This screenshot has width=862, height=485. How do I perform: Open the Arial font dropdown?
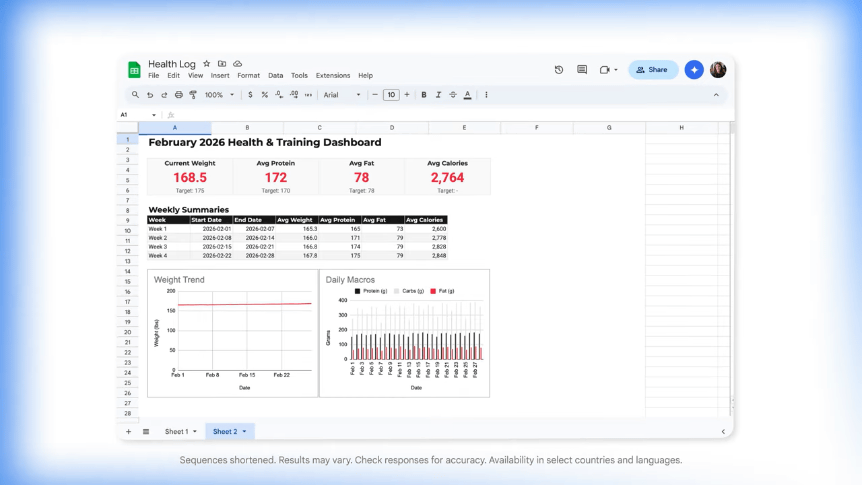[342, 95]
